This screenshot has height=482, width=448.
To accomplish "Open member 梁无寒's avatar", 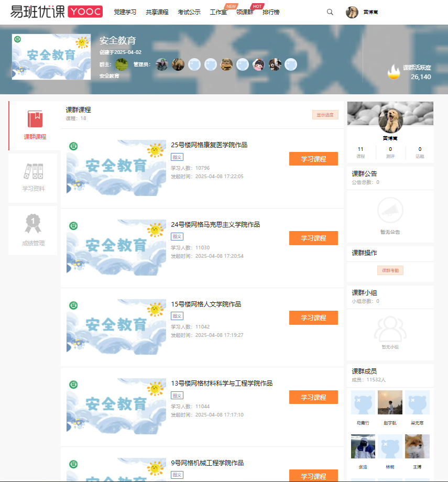I will tap(417, 402).
